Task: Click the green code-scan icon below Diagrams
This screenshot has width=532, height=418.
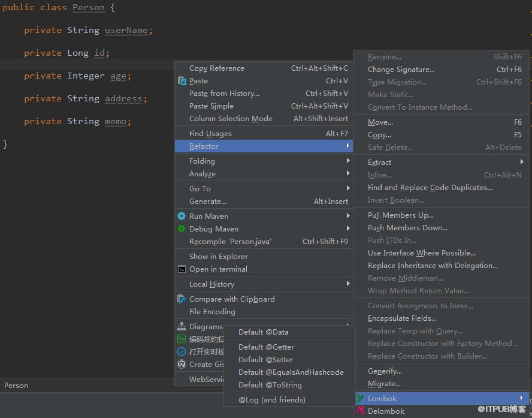Action: click(x=182, y=339)
